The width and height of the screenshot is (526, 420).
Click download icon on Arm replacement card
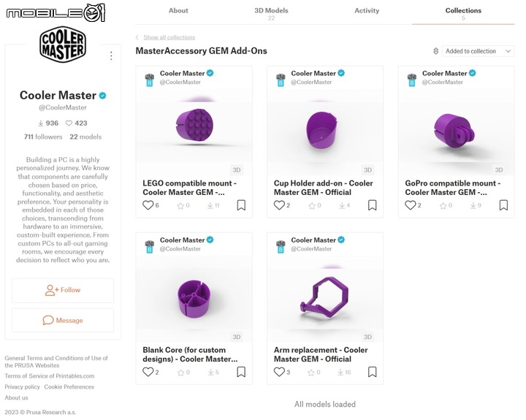(340, 372)
